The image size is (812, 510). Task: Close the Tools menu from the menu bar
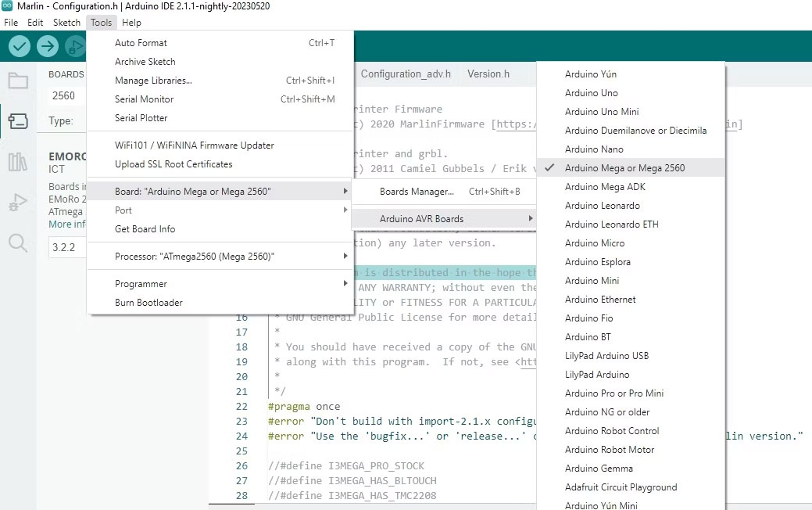click(101, 22)
